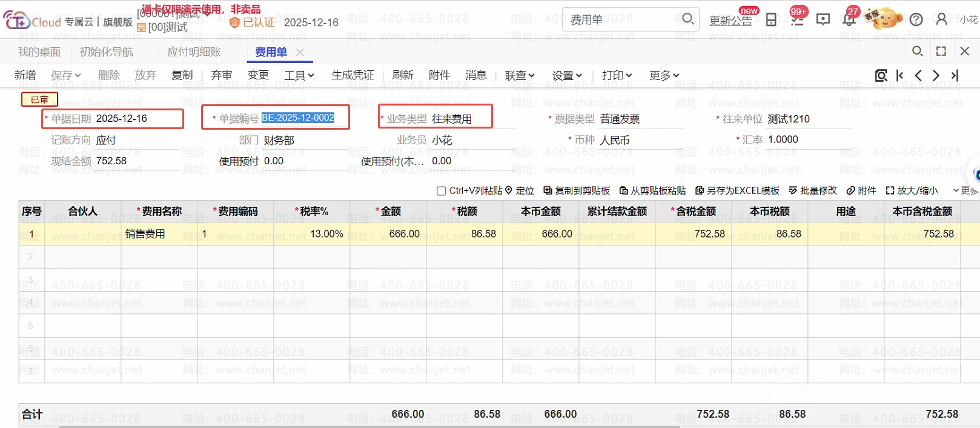Viewport: 980px width, 428px height.
Task: Click the tab bar search icon
Action: [918, 52]
